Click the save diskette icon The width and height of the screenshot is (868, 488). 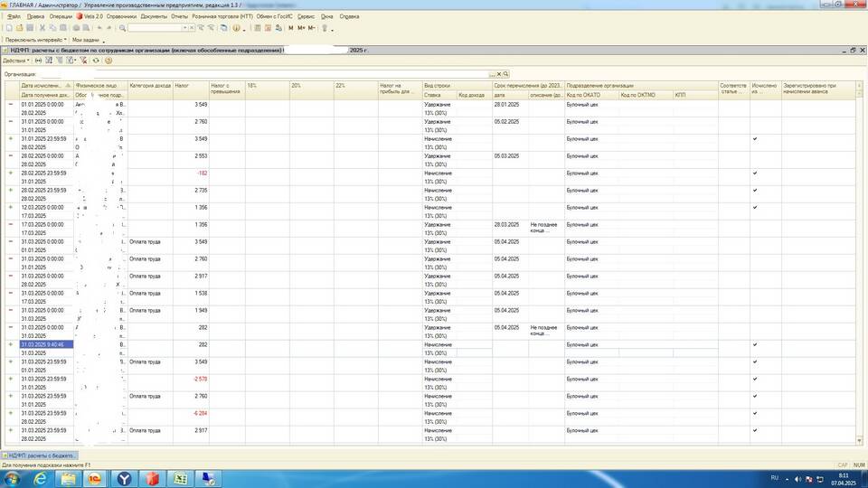pos(30,28)
